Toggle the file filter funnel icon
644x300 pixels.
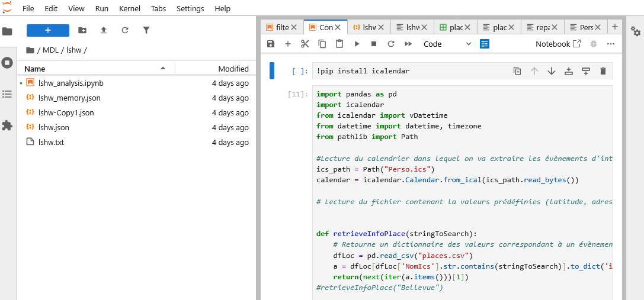point(146,30)
